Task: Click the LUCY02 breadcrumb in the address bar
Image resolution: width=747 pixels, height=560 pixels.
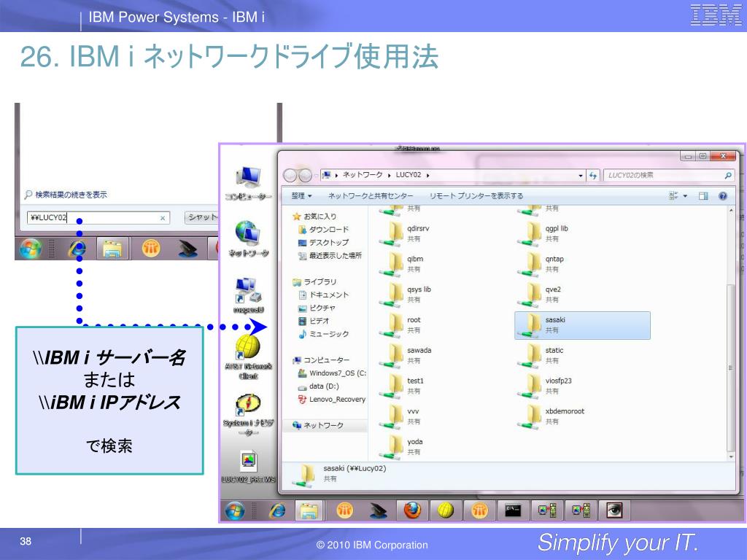Action: pyautogui.click(x=409, y=175)
